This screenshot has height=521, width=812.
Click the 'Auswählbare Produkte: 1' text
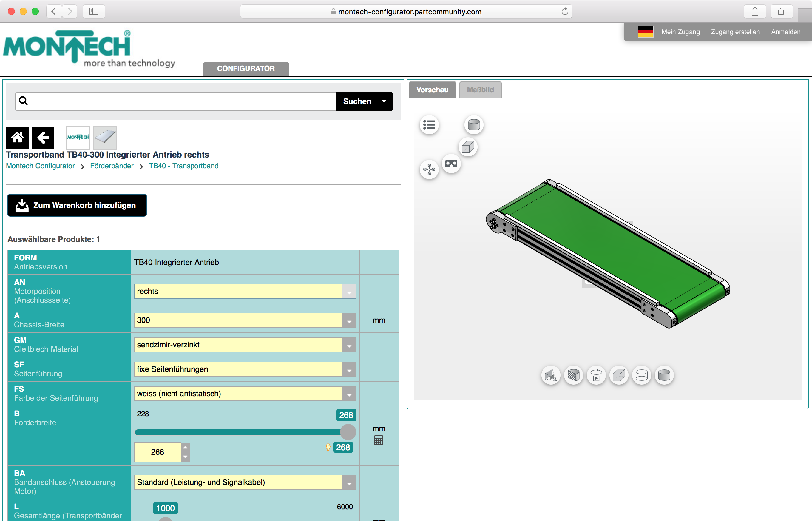click(53, 239)
